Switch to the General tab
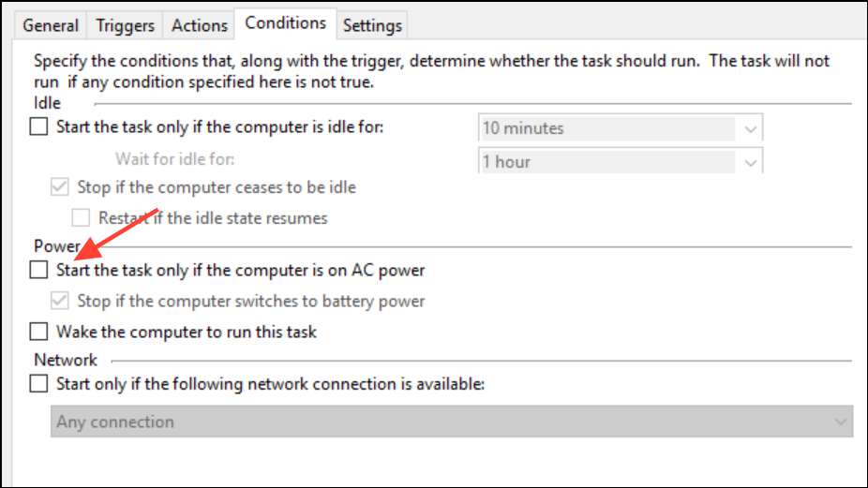The width and height of the screenshot is (868, 488). pos(51,25)
